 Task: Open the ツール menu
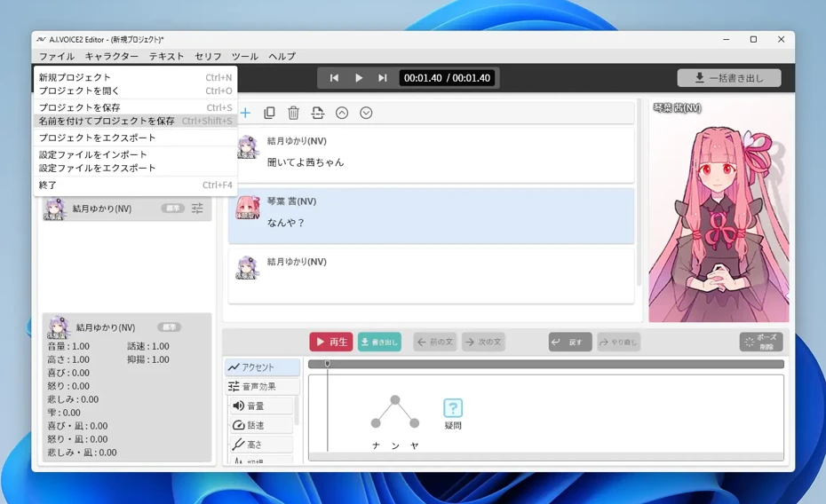[x=245, y=56]
